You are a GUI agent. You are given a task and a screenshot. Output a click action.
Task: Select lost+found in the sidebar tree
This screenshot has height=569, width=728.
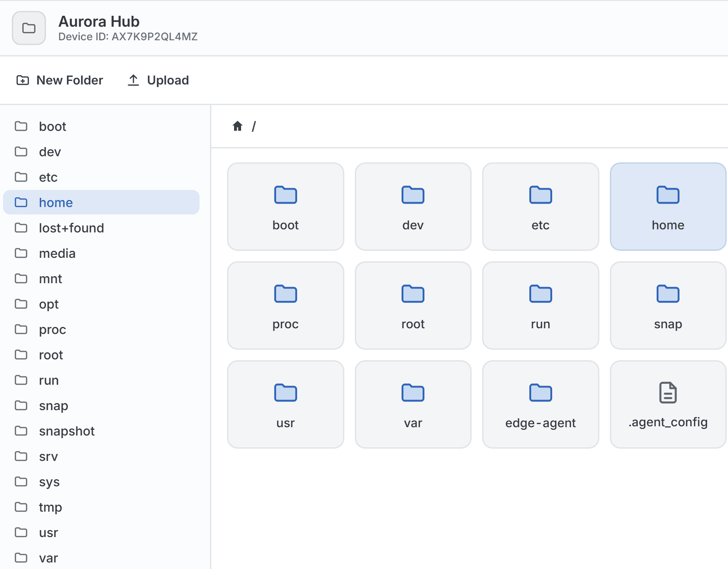101,228
